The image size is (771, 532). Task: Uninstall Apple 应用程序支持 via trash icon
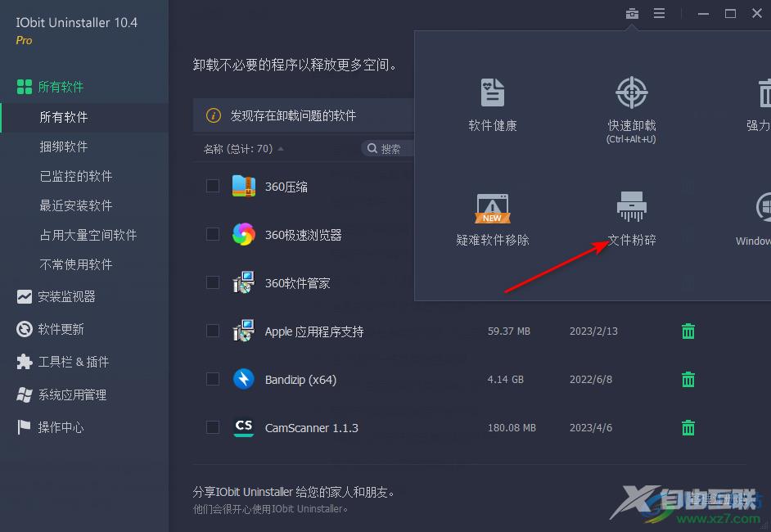688,331
